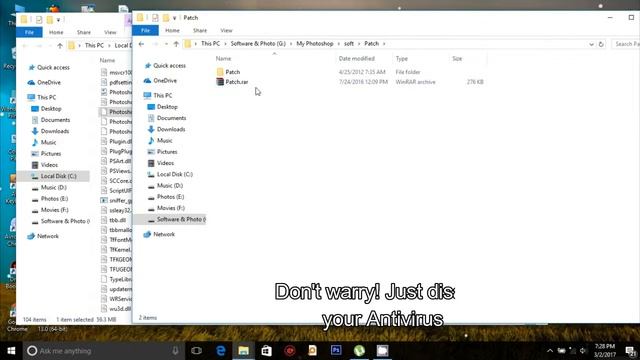Open Network in the Patch window sidebar
The height and width of the screenshot is (360, 640).
(x=164, y=234)
